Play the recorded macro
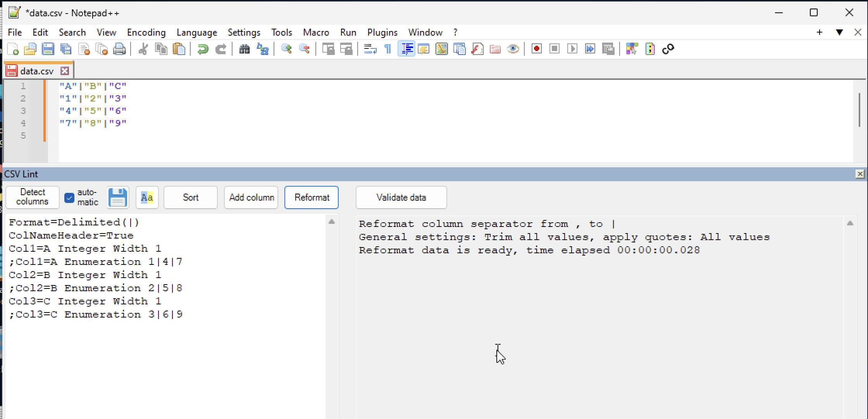The height and width of the screenshot is (419, 868). pyautogui.click(x=572, y=49)
